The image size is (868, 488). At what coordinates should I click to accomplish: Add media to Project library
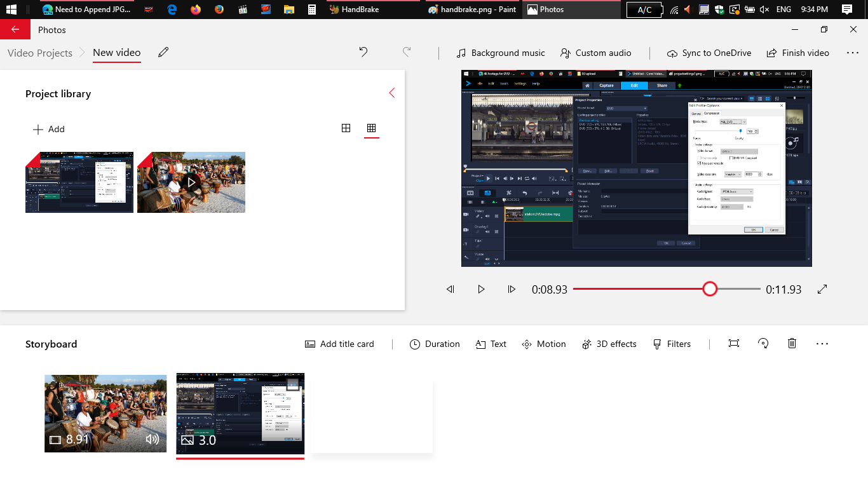pyautogui.click(x=49, y=129)
